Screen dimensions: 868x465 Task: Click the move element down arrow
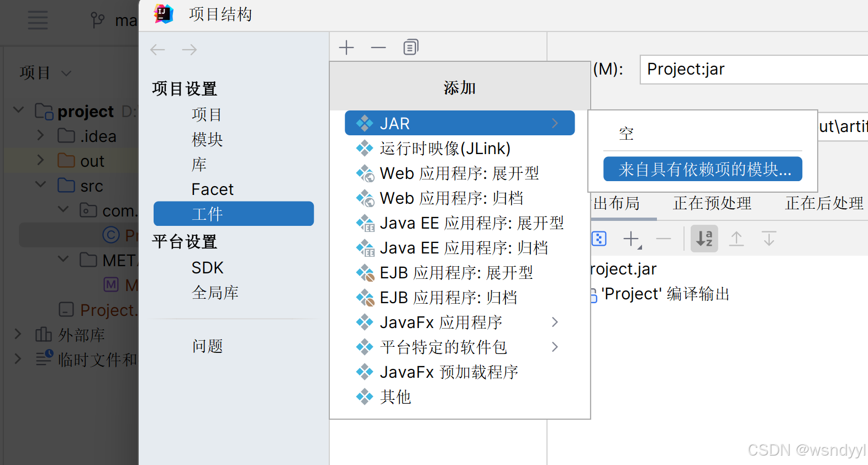point(769,239)
